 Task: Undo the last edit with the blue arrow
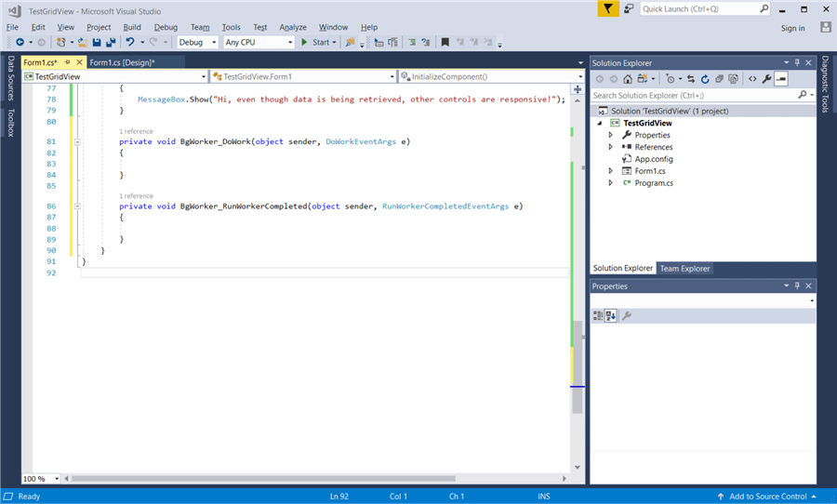pos(129,42)
